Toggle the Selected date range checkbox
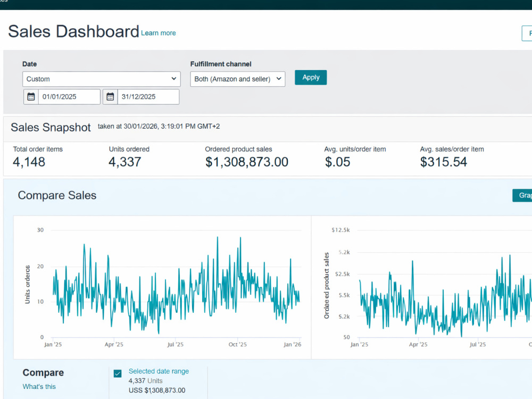Image resolution: width=532 pixels, height=399 pixels. pos(118,373)
